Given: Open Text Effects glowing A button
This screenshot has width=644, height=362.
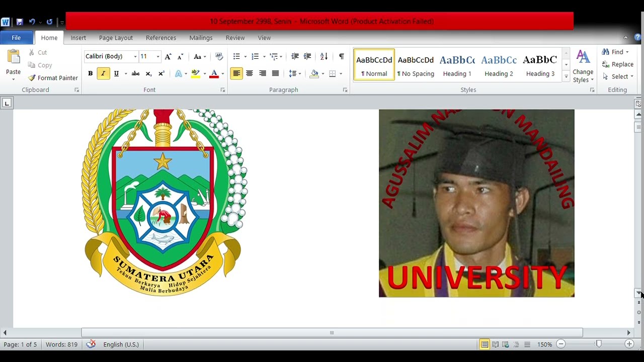Looking at the screenshot, I should point(179,73).
